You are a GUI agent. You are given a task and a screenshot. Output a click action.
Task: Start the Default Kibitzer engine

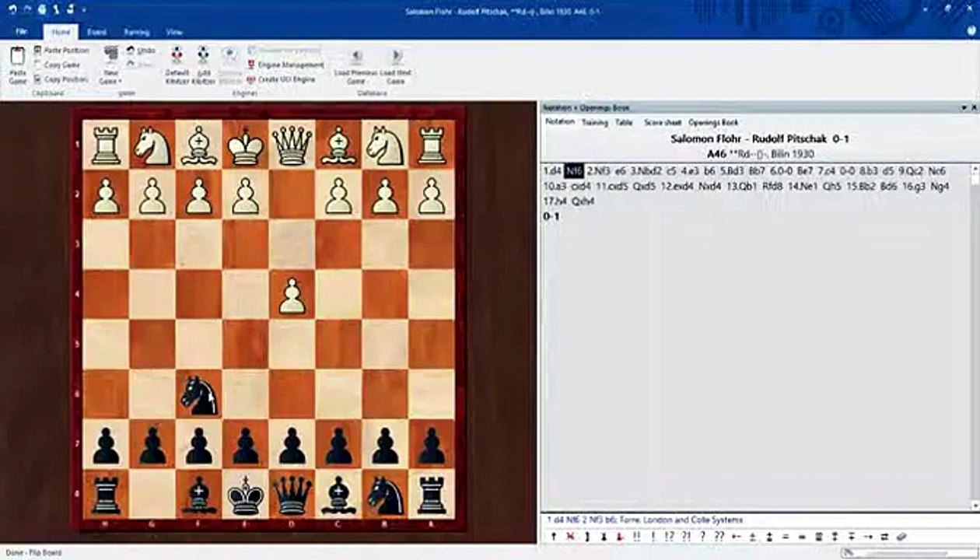click(x=177, y=65)
